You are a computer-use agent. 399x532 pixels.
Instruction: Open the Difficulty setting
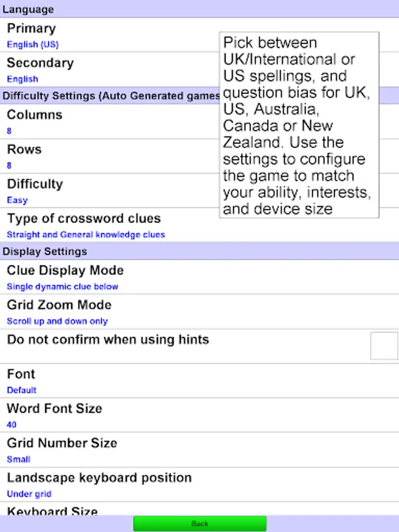point(106,191)
